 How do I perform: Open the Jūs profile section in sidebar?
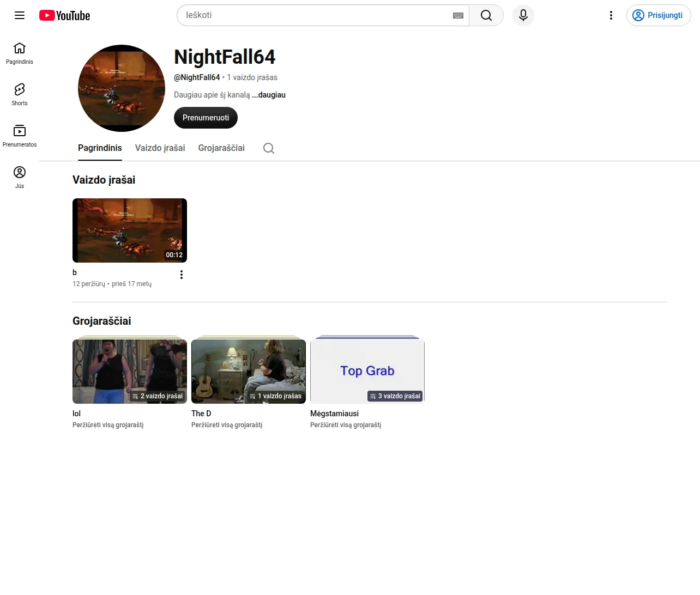(20, 177)
